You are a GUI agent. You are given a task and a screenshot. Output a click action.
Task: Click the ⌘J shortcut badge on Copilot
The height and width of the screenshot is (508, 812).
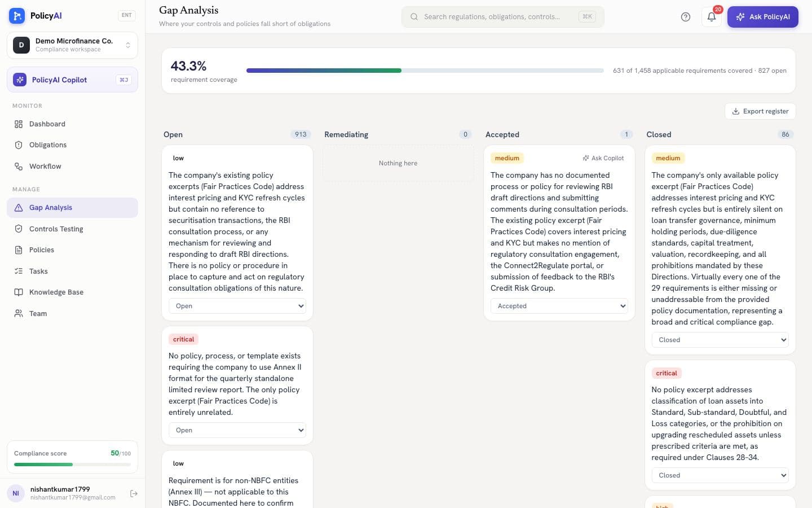123,80
